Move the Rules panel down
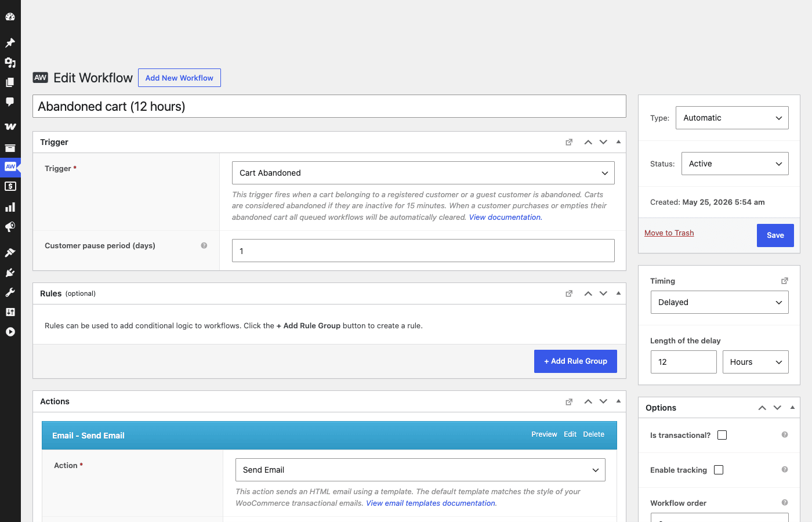The image size is (812, 522). coord(603,293)
